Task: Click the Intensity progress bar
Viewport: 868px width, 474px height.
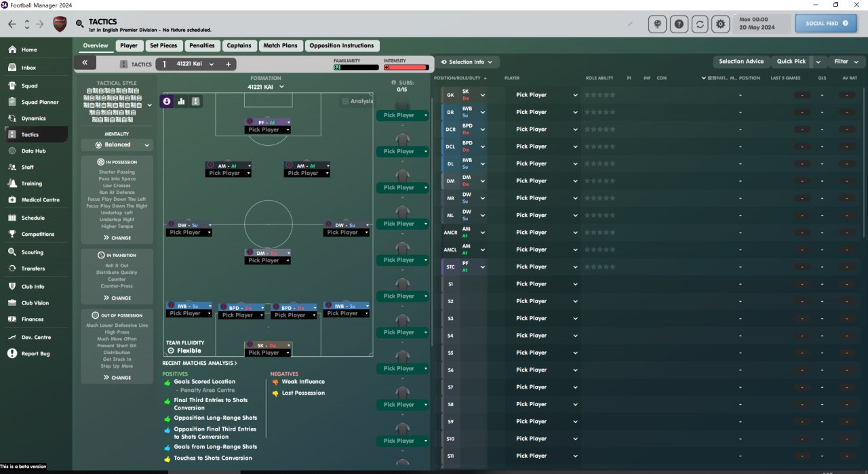Action: [406, 67]
